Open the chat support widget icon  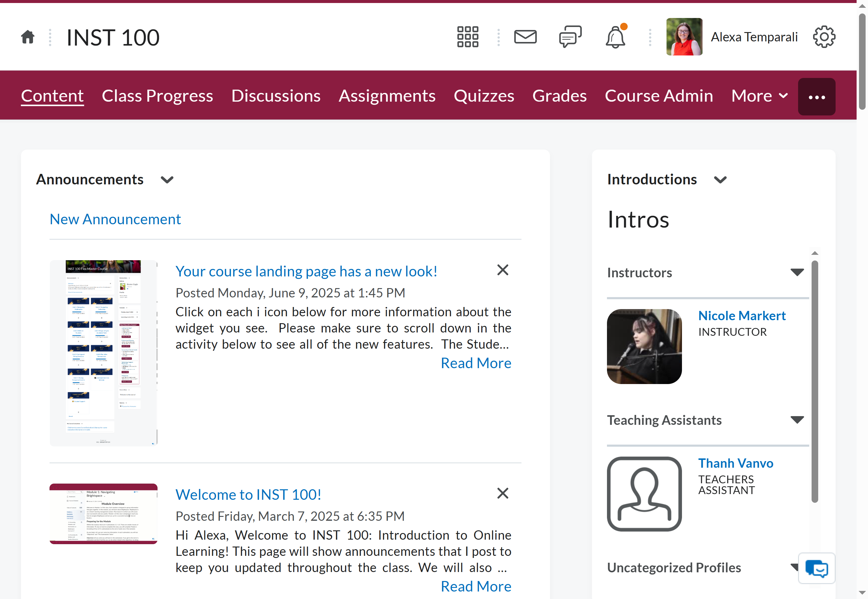pyautogui.click(x=816, y=568)
